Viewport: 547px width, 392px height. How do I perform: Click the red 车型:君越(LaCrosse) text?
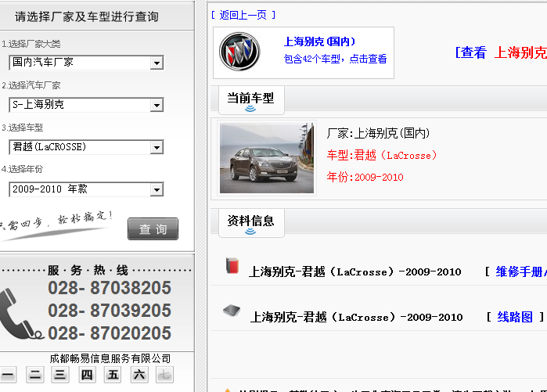(382, 155)
